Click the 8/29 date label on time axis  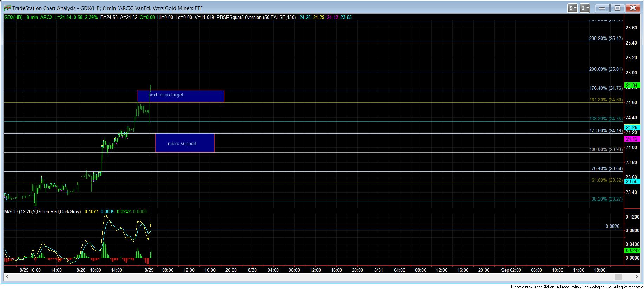[149, 270]
